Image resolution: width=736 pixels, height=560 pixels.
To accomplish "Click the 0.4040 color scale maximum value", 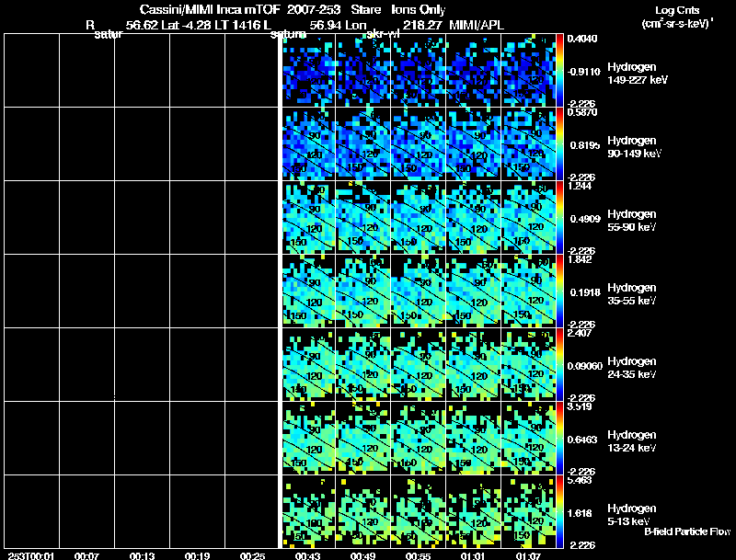I will point(582,39).
